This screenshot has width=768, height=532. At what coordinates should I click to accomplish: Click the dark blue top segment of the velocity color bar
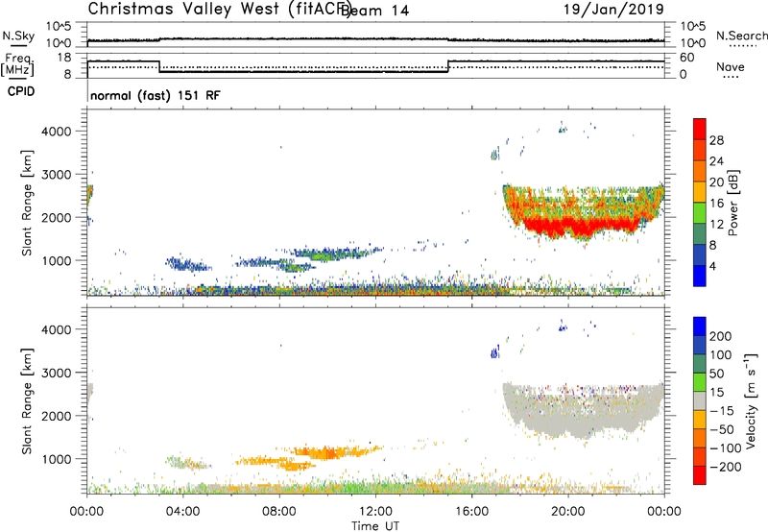[x=700, y=326]
